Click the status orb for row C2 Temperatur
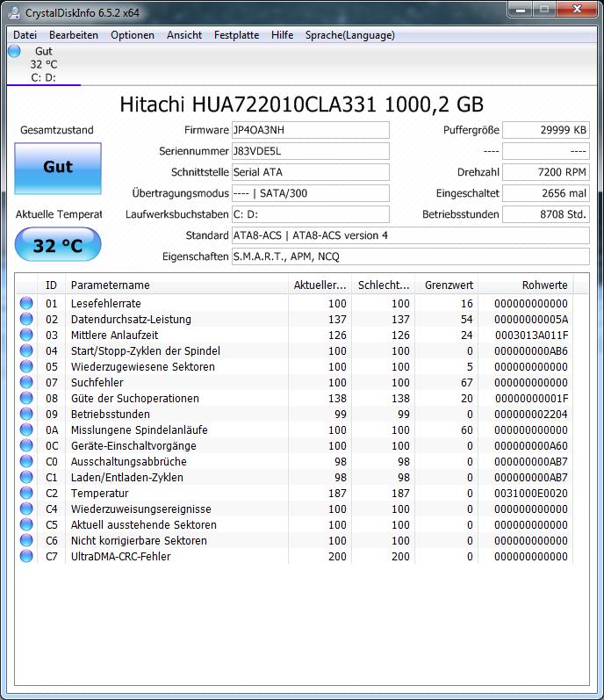 [x=26, y=493]
